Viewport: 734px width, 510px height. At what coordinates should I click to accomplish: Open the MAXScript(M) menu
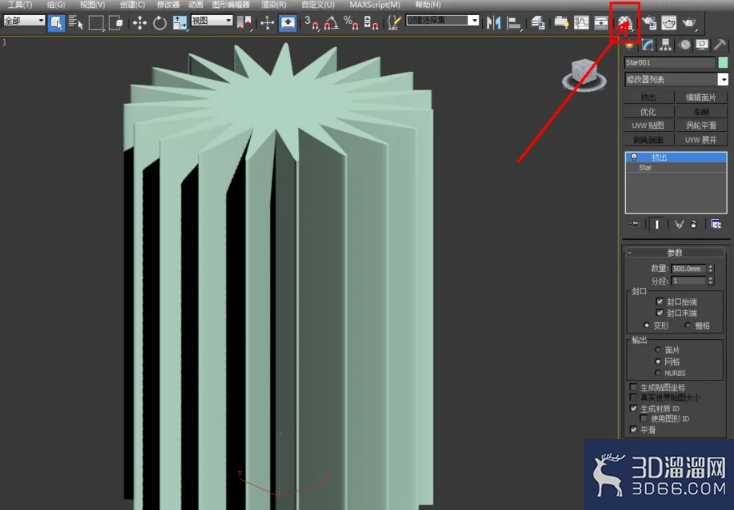[375, 5]
